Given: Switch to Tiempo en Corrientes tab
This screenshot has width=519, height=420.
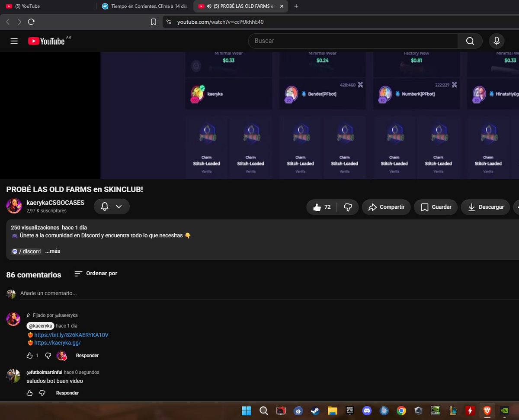Looking at the screenshot, I should coord(144,6).
